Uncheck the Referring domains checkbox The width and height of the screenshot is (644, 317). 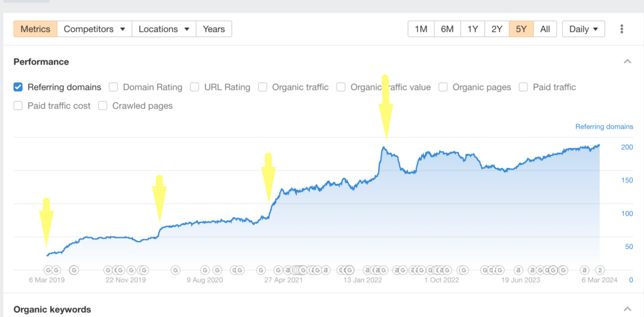[18, 87]
